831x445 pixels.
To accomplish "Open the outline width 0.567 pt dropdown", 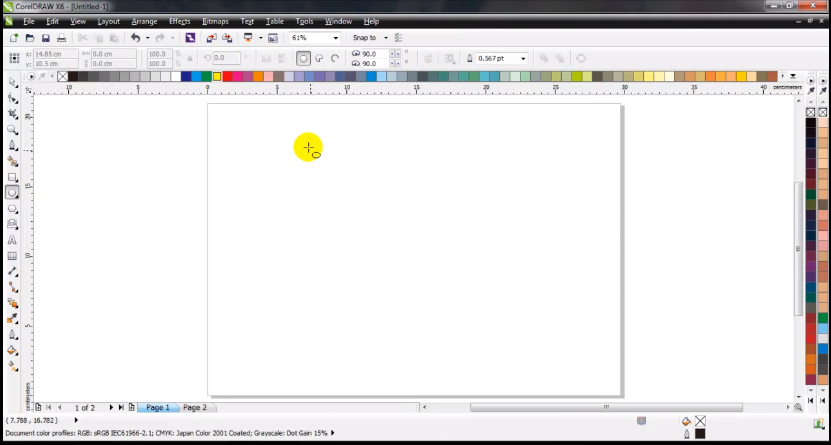I will (x=523, y=58).
